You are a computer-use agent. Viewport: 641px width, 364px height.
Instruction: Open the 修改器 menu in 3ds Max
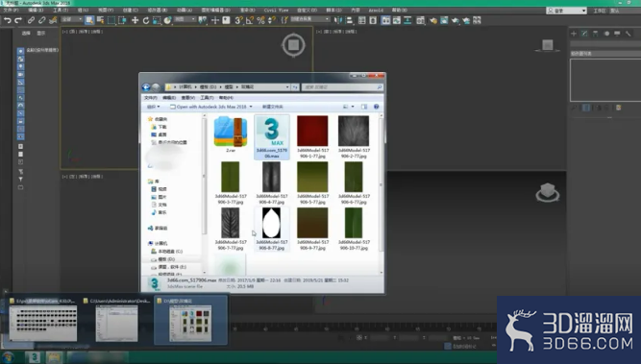click(x=157, y=11)
